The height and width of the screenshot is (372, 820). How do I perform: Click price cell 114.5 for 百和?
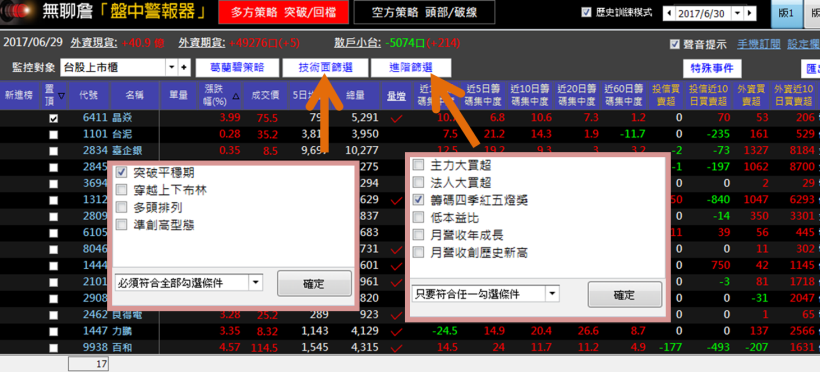(x=265, y=347)
